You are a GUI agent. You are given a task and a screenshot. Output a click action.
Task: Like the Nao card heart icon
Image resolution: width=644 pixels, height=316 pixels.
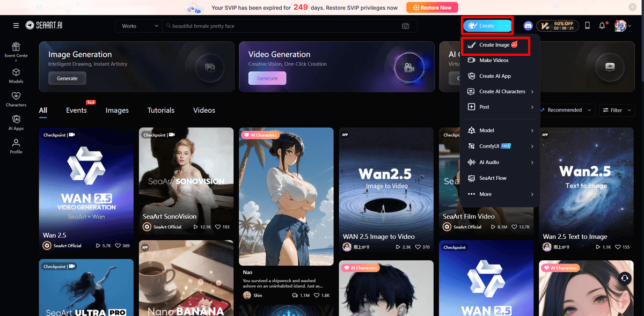click(317, 296)
